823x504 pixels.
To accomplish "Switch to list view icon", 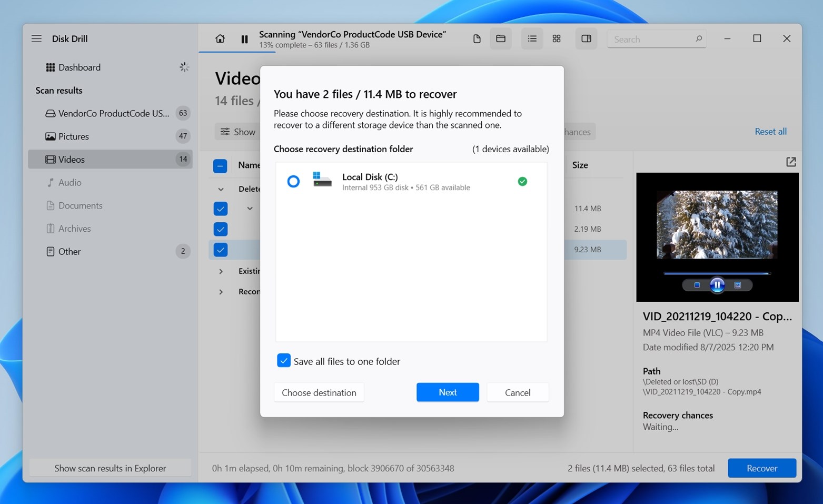I will 532,39.
